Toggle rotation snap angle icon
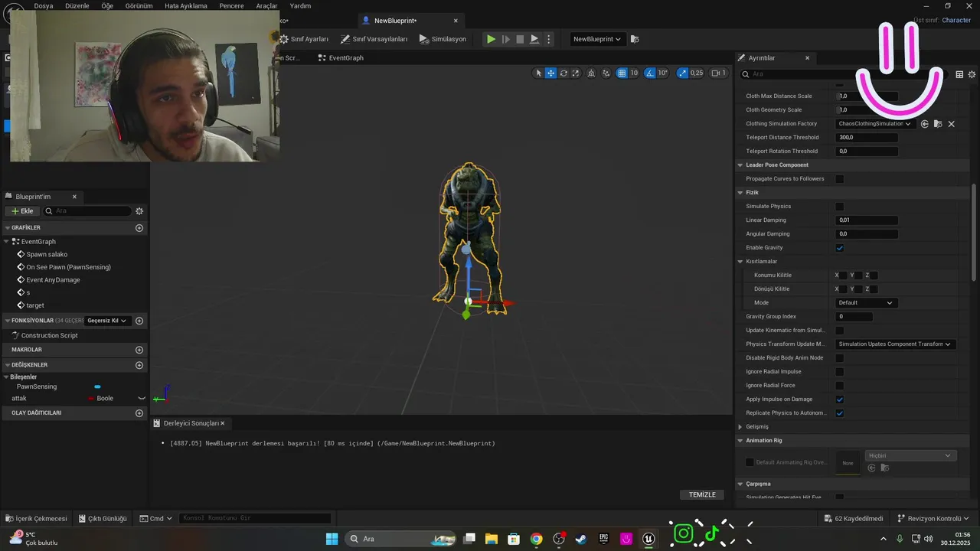Viewport: 980px width, 551px height. tap(650, 73)
